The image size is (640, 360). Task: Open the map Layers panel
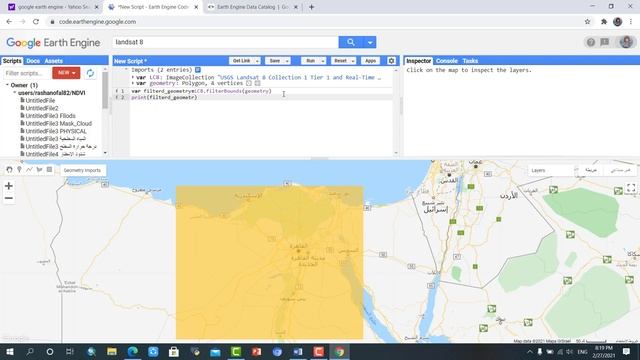tap(551, 170)
